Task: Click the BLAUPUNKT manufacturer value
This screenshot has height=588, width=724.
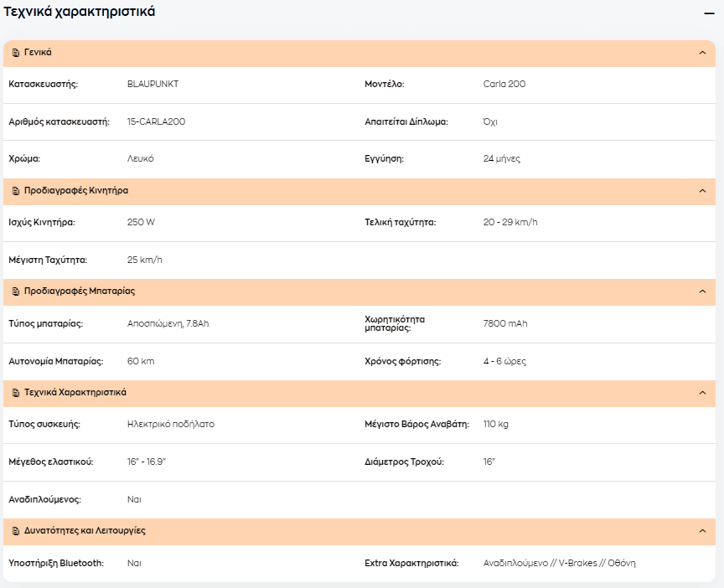Action: pyautogui.click(x=153, y=84)
